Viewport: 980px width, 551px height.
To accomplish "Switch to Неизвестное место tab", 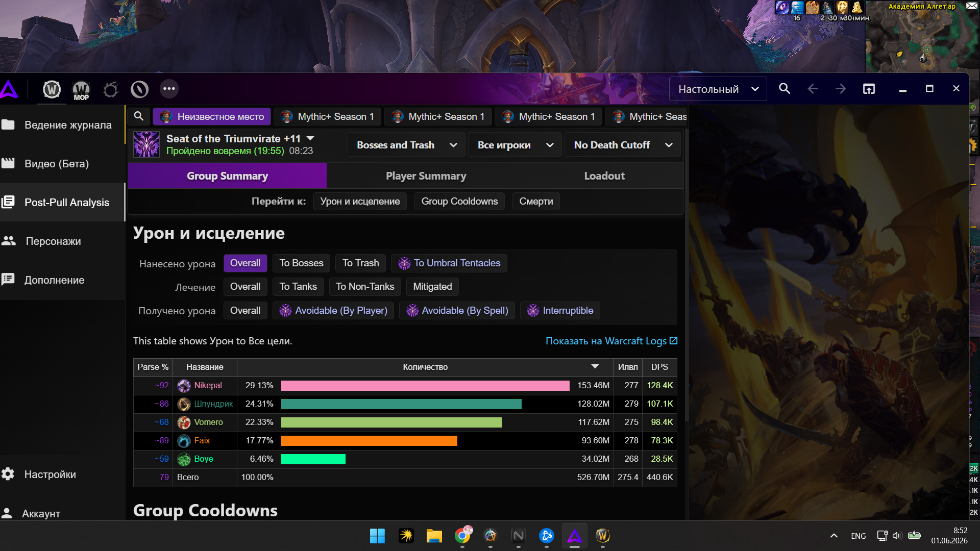I will coord(212,117).
